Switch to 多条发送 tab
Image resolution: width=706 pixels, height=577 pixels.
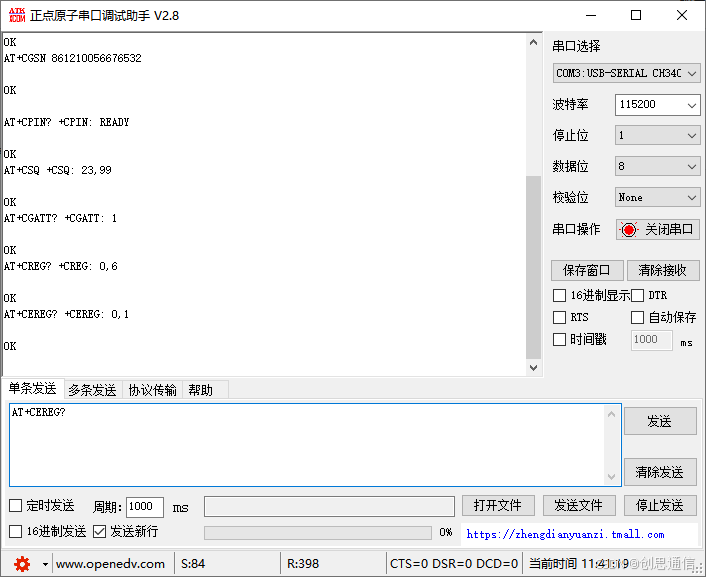92,390
